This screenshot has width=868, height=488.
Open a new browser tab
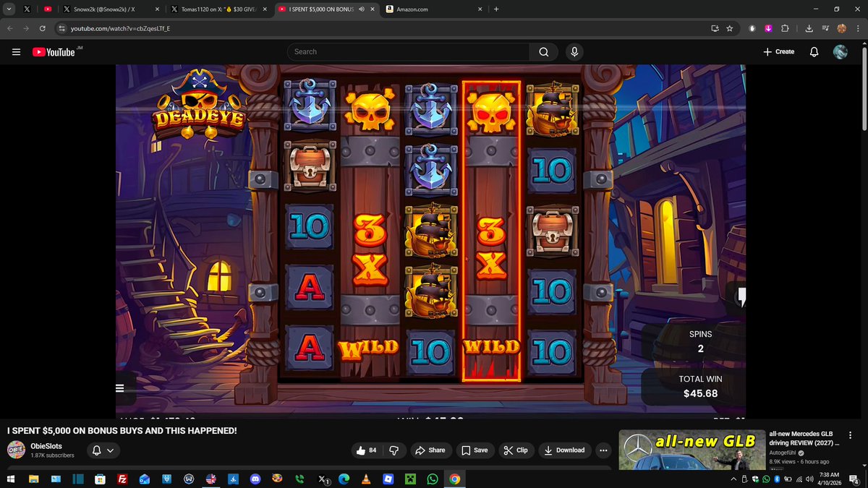pos(496,9)
